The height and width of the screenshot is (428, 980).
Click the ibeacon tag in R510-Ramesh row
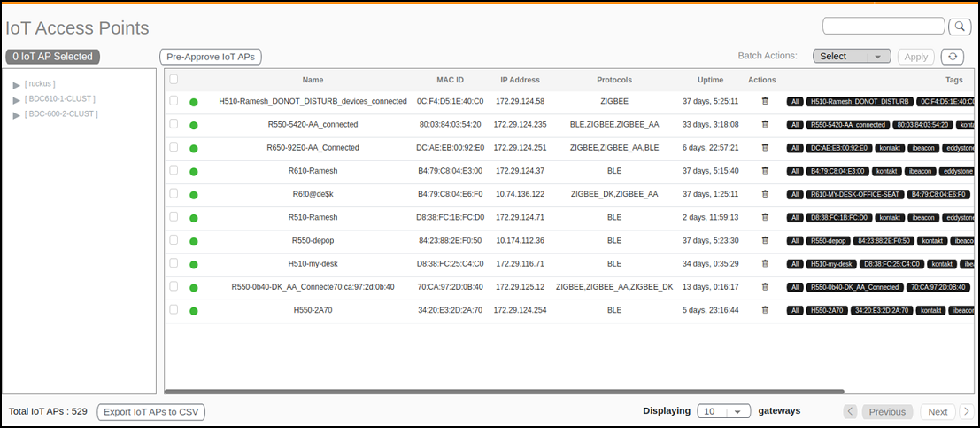pos(922,218)
